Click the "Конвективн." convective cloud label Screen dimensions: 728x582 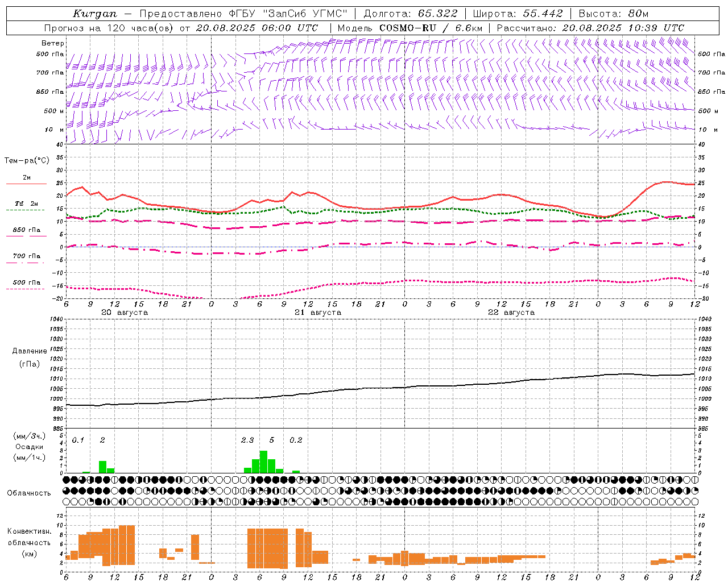pos(29,531)
